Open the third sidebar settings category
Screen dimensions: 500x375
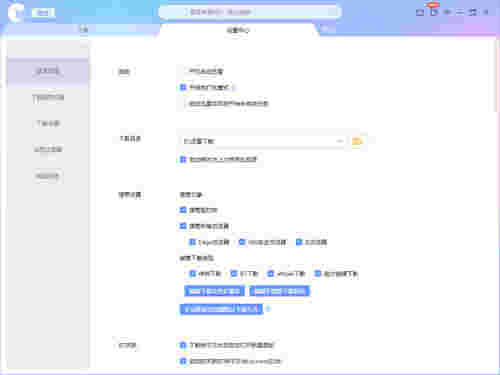click(x=48, y=123)
